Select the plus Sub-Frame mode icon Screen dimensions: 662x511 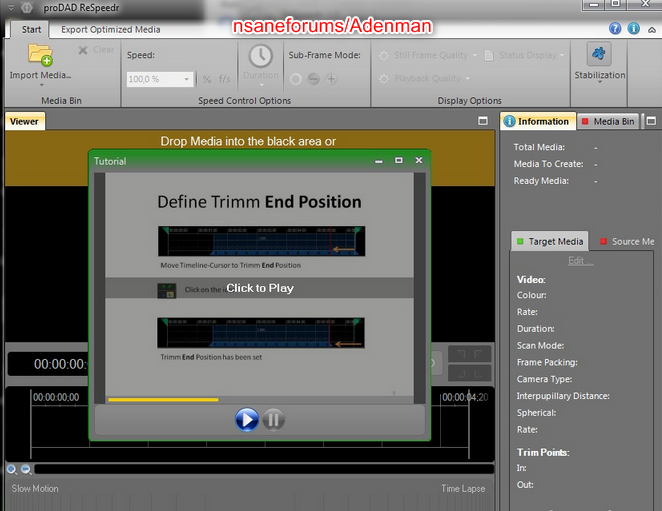[331, 79]
